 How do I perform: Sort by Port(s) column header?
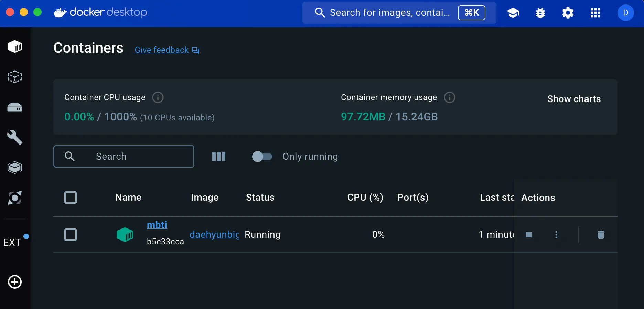[x=413, y=198]
